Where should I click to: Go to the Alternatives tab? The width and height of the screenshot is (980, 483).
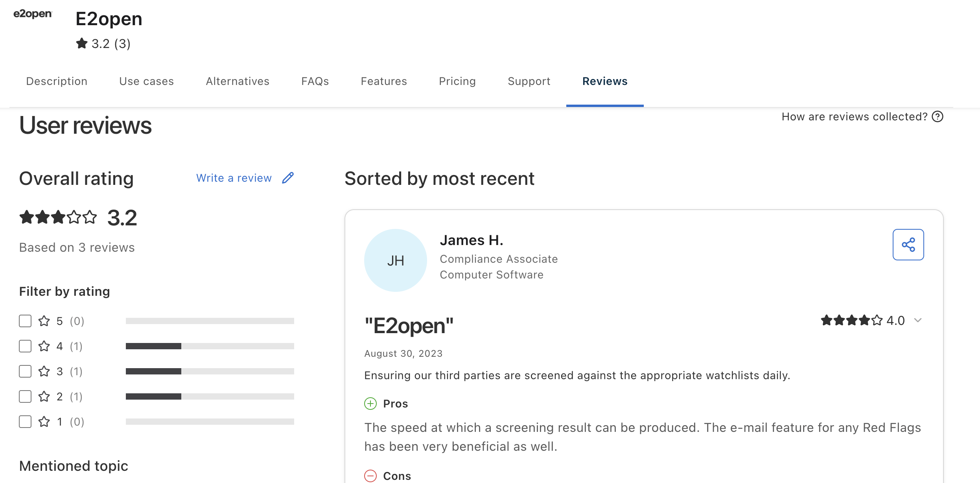(238, 81)
